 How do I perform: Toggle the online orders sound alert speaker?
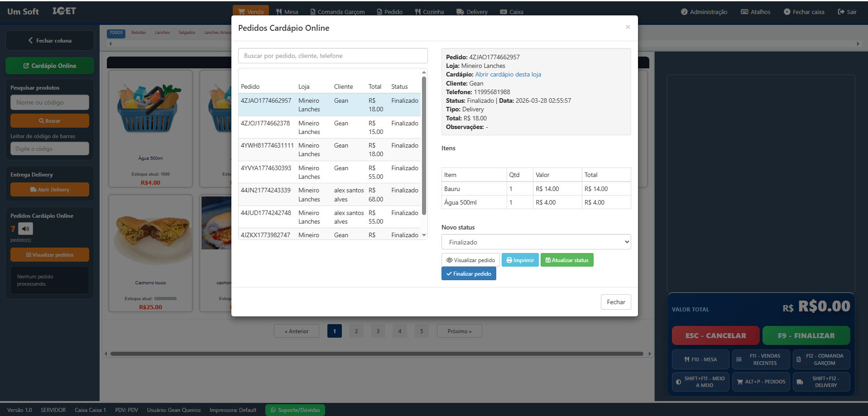[x=25, y=229]
